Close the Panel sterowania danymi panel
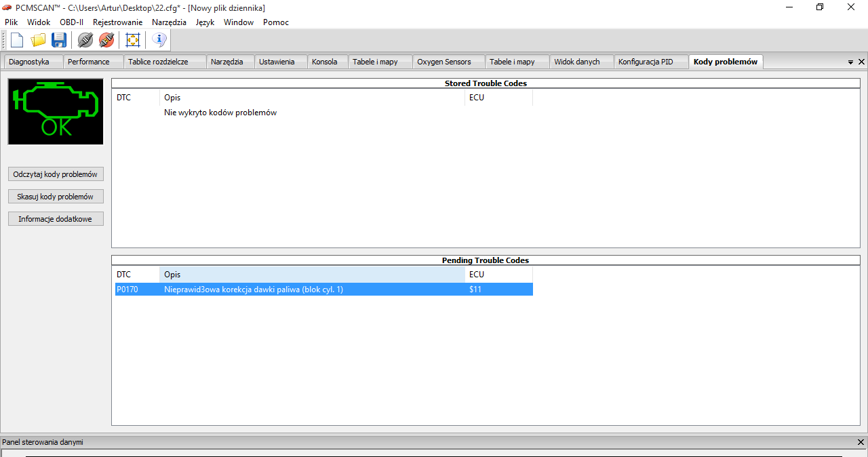 coord(861,442)
